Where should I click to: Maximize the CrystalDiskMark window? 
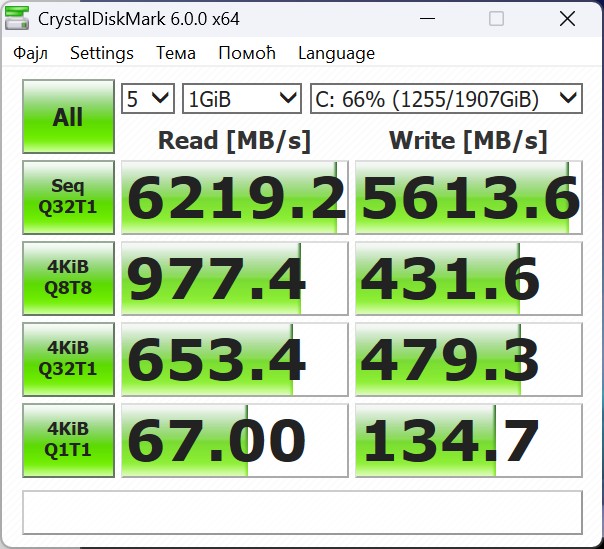[496, 18]
